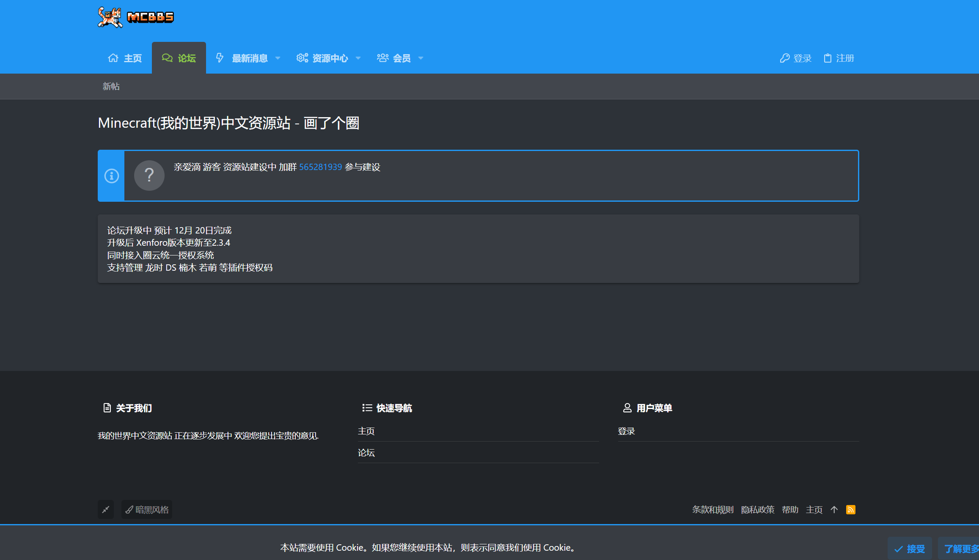Click the guest avatar question mark

click(x=149, y=176)
